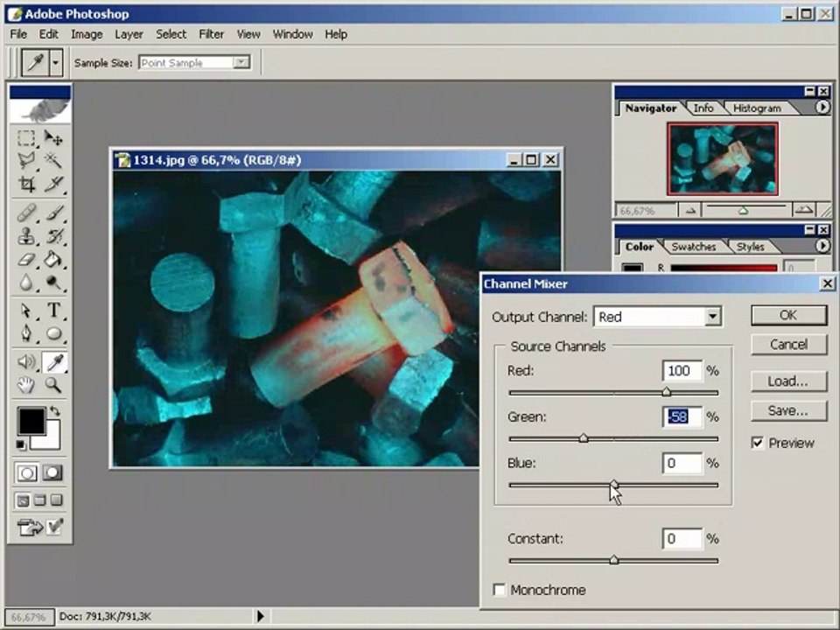Switch to the Info tab
The width and height of the screenshot is (840, 630).
click(703, 108)
